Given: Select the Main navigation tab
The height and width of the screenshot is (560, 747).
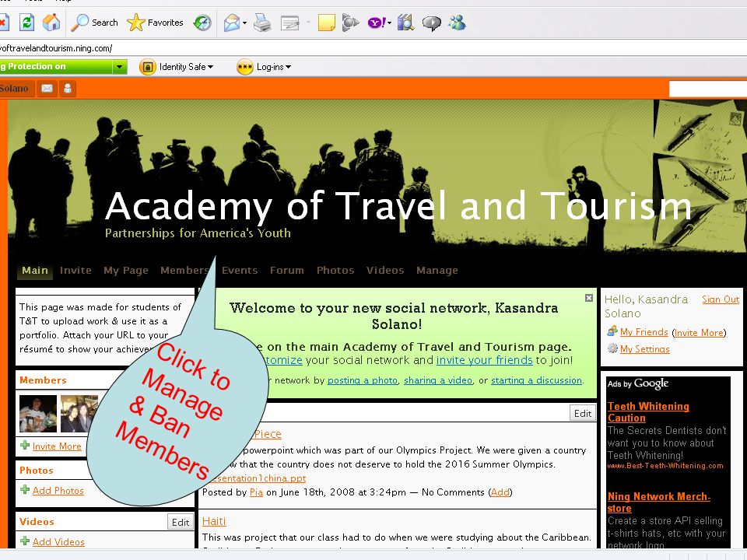Looking at the screenshot, I should coord(35,271).
